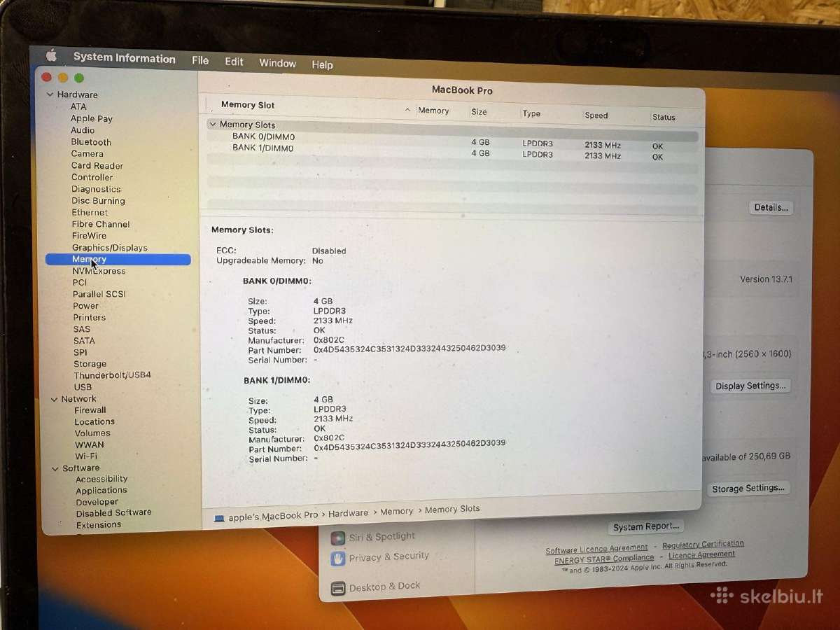This screenshot has width=840, height=630.
Task: Select Ethernet in the sidebar
Action: point(90,212)
